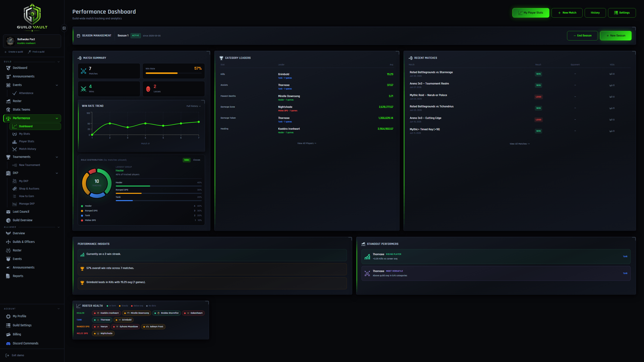
Task: Open guild Events menu item
Action: [32, 85]
